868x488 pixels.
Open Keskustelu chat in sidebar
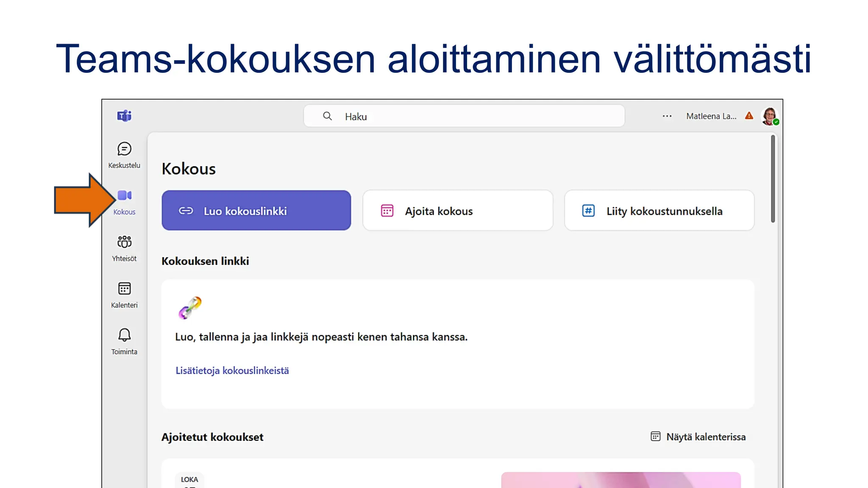pyautogui.click(x=124, y=155)
